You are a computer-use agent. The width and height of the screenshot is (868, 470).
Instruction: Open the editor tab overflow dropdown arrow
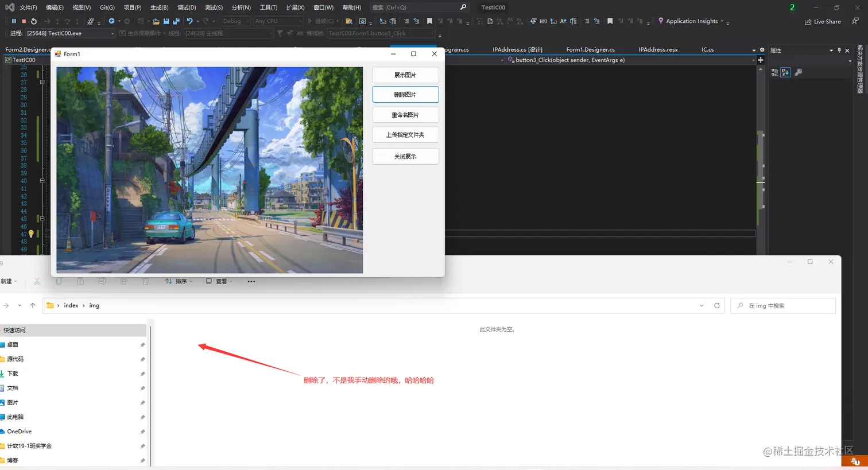(x=754, y=50)
